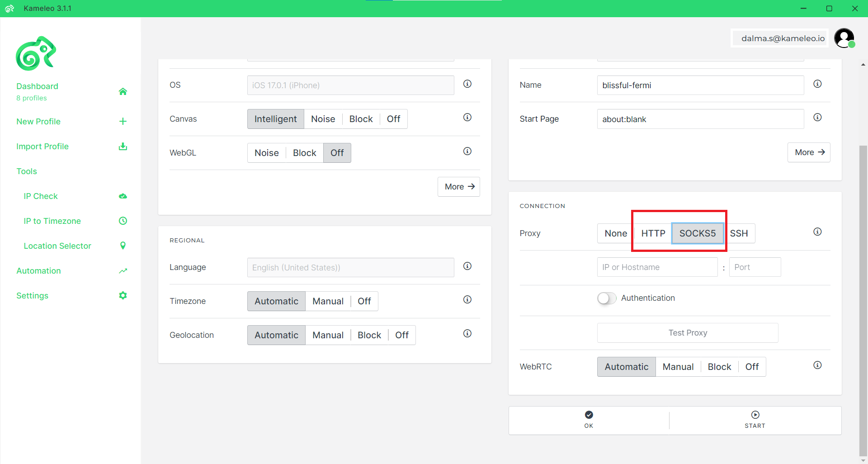868x464 pixels.
Task: Click OK checkmark to save profile
Action: point(589,420)
